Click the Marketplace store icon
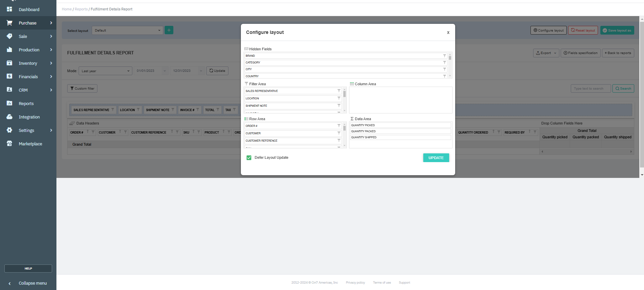 click(9, 144)
